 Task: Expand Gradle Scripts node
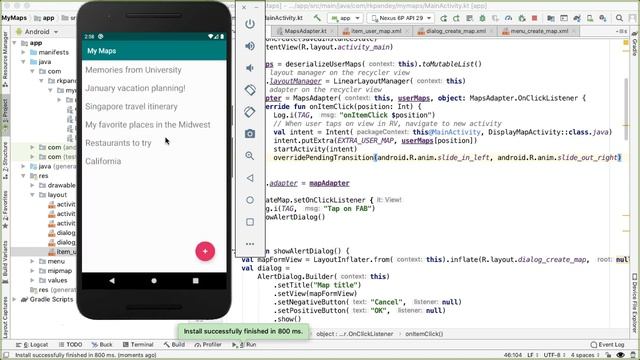point(15,299)
